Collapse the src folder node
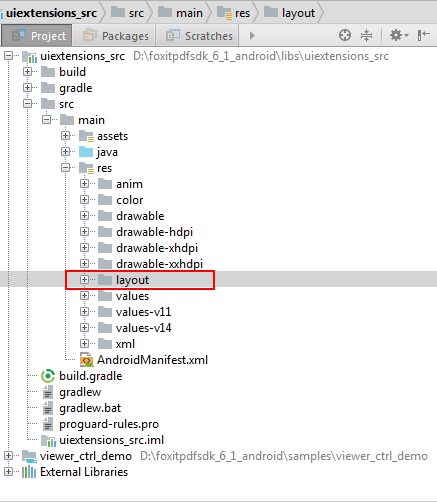Viewport: 437px width, 502px height. pos(28,104)
